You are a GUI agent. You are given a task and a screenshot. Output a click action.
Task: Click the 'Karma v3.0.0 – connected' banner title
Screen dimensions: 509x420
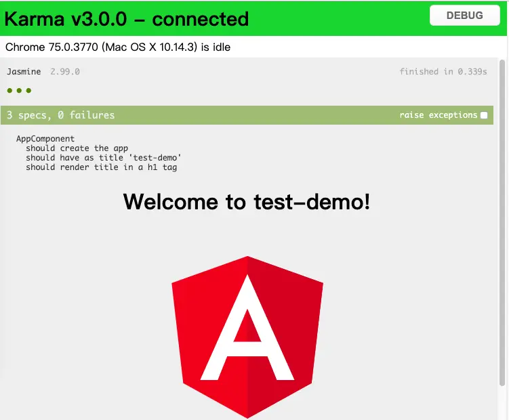point(127,19)
